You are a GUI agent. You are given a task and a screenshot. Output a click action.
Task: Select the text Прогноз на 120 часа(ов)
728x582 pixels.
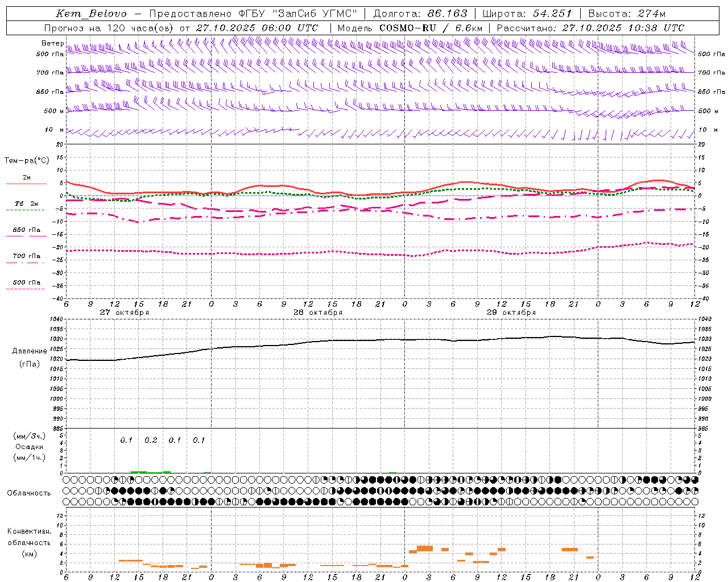coord(109,28)
